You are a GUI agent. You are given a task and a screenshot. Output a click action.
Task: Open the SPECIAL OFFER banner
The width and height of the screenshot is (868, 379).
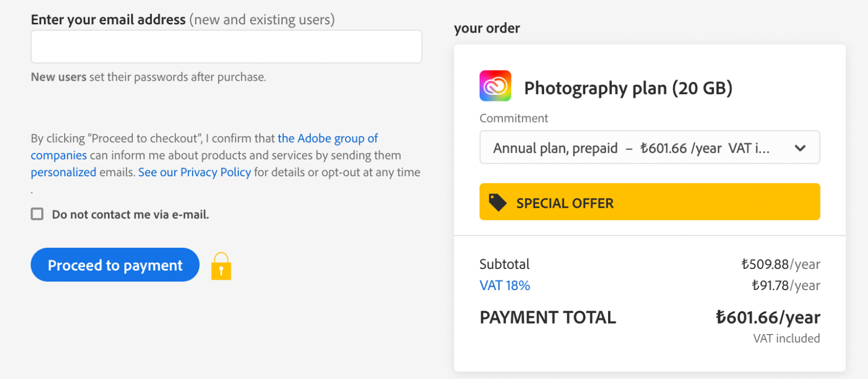point(649,202)
